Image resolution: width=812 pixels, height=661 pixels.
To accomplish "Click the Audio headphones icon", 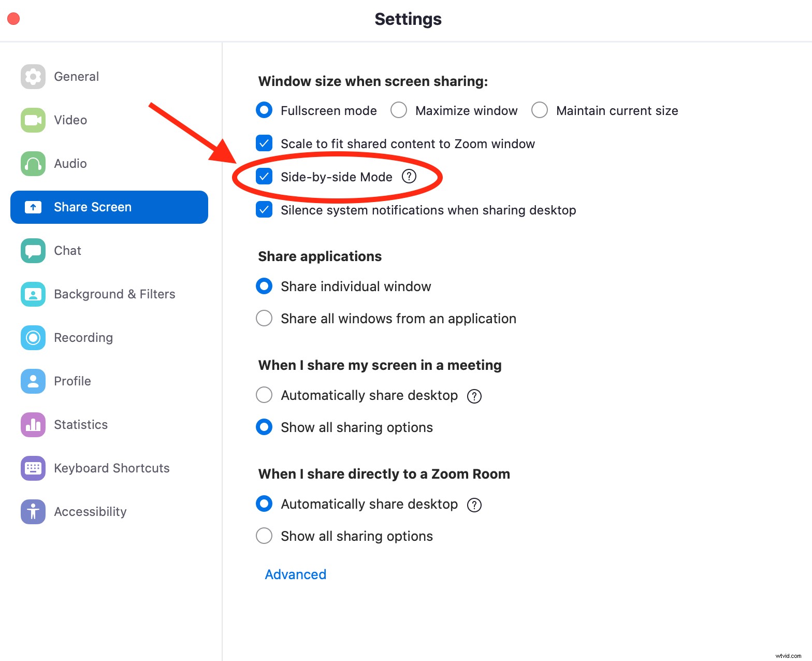I will coord(33,163).
